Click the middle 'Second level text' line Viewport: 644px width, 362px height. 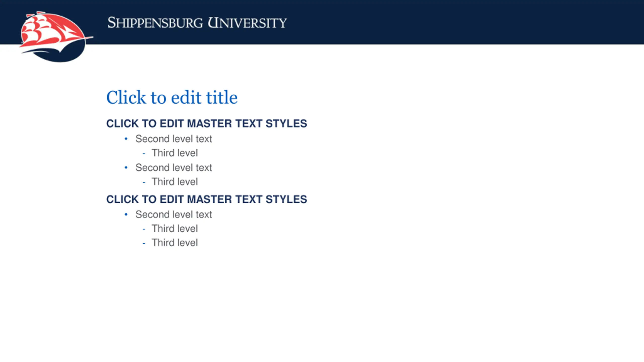pos(174,167)
